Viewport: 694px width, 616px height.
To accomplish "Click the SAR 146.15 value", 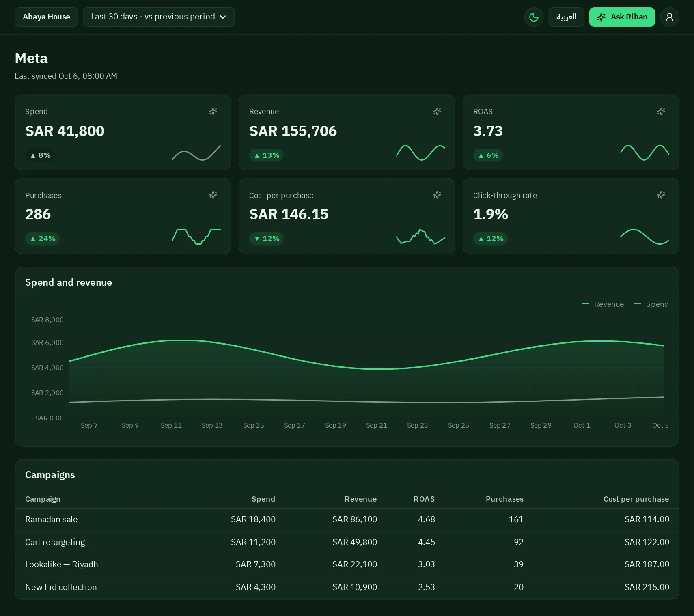I will (x=289, y=214).
